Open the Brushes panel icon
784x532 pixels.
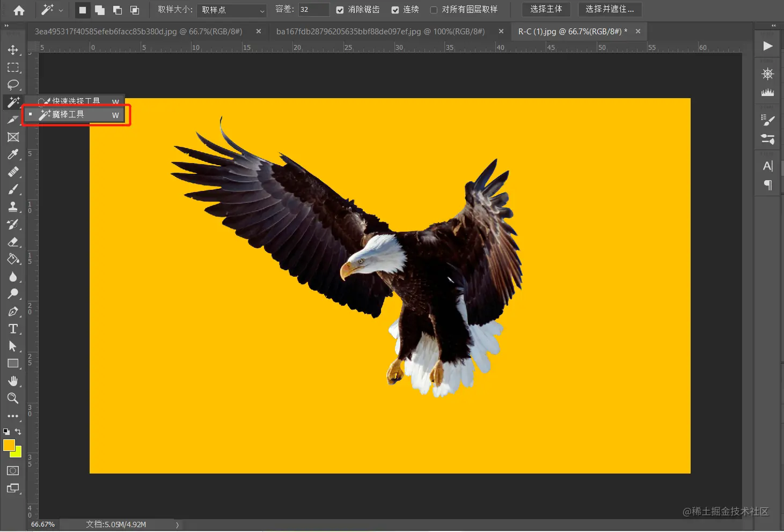[768, 139]
